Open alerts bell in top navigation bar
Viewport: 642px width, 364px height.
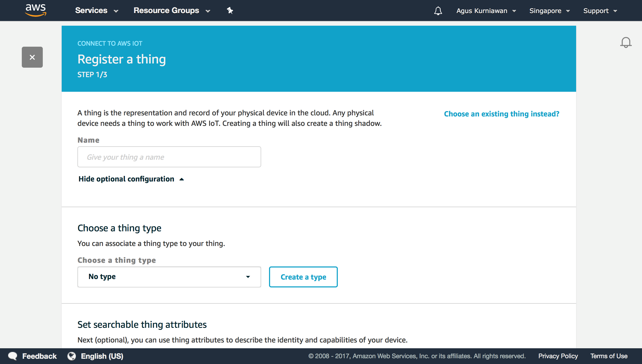point(438,11)
